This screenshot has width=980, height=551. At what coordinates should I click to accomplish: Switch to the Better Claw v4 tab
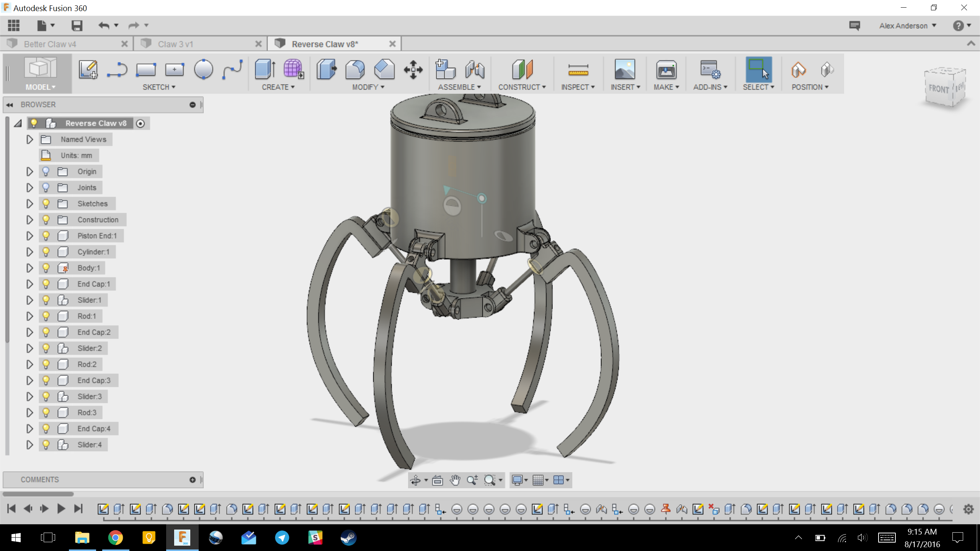click(x=50, y=44)
